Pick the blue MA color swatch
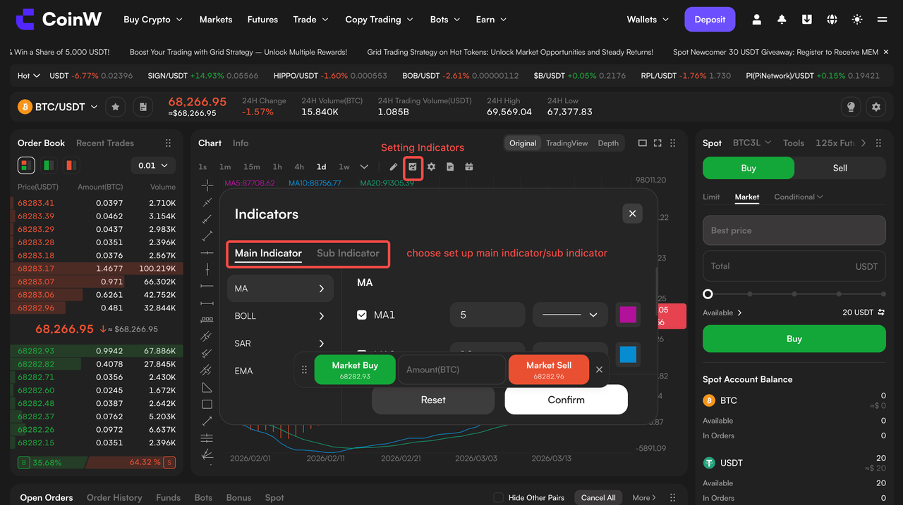Viewport: 904px width, 506px height. tap(628, 354)
